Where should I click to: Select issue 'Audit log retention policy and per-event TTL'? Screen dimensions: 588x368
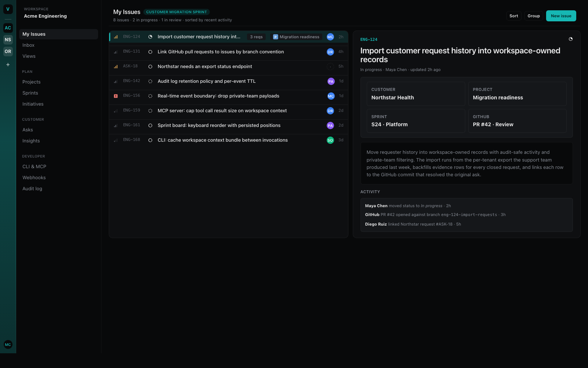pyautogui.click(x=229, y=81)
